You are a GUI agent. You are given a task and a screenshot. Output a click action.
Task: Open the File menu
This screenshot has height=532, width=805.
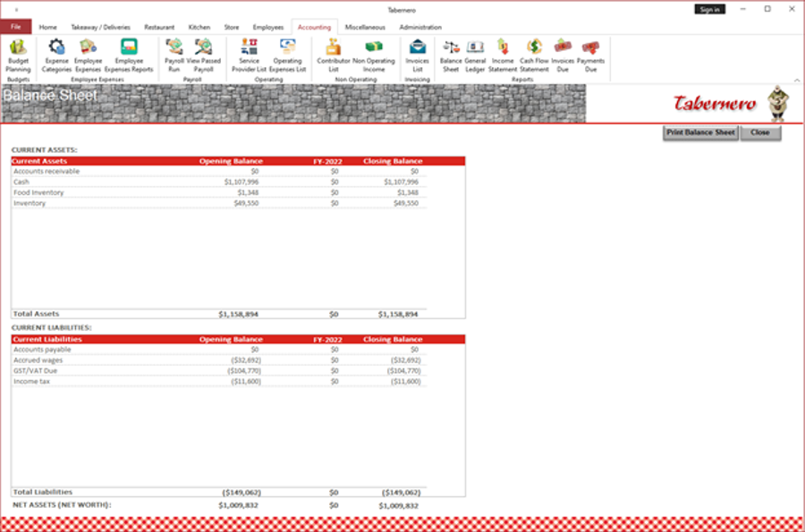pos(16,27)
